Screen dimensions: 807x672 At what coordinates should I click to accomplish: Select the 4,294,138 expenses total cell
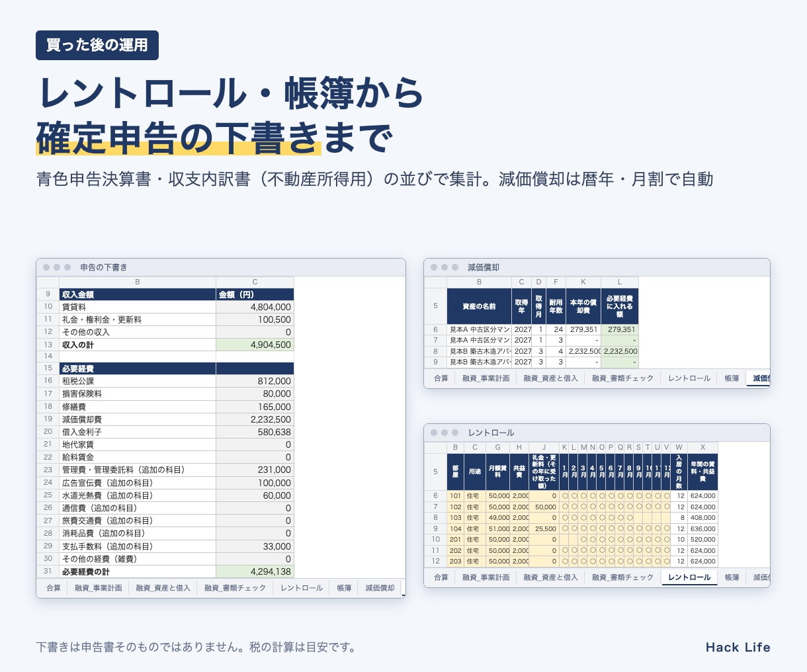tap(255, 571)
